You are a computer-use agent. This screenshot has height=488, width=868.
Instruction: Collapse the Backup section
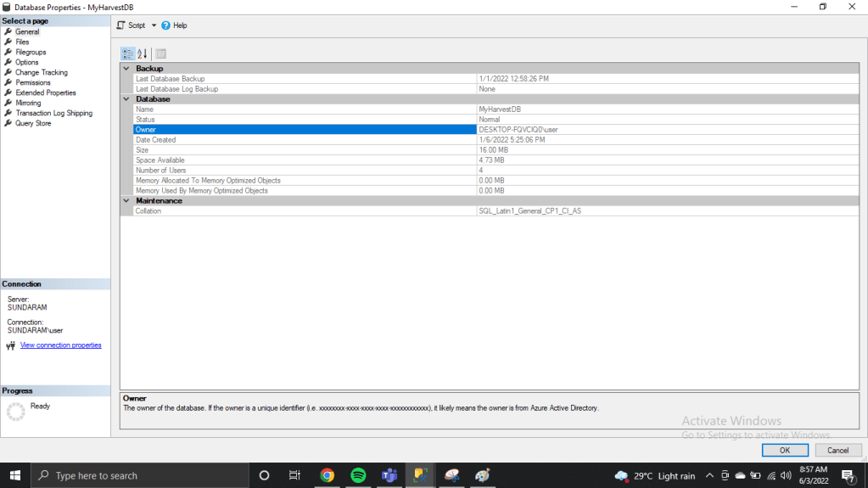(x=126, y=69)
